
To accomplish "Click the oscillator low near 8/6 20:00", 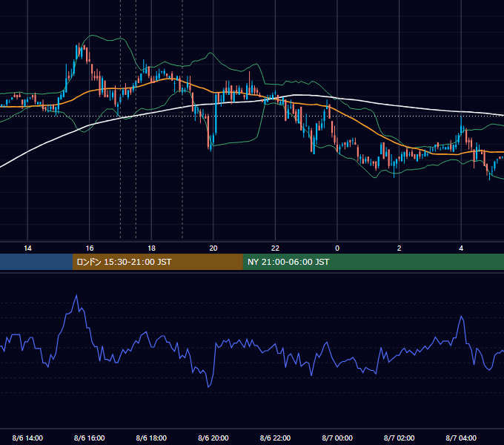I will (208, 386).
